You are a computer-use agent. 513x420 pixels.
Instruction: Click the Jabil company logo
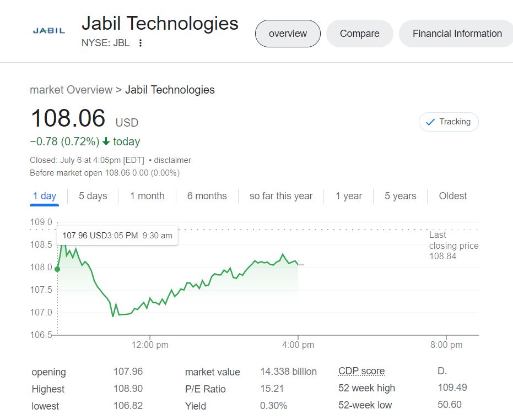[x=49, y=31]
